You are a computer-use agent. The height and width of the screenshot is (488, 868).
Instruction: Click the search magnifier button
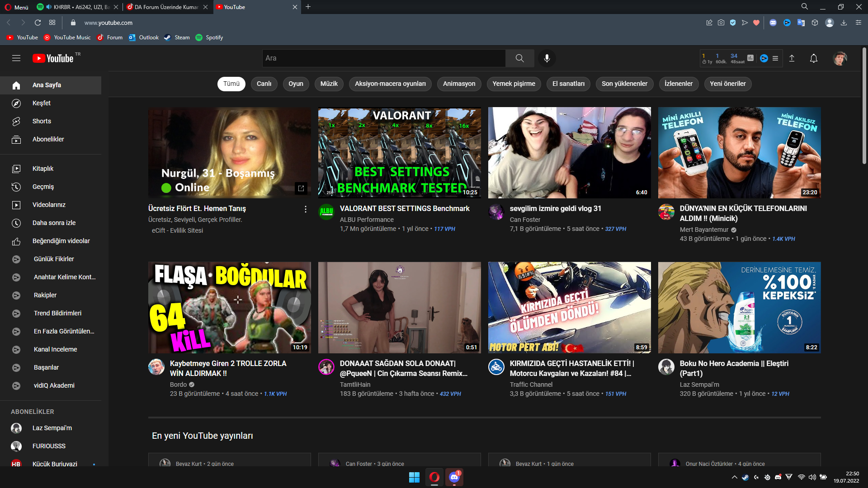(519, 58)
